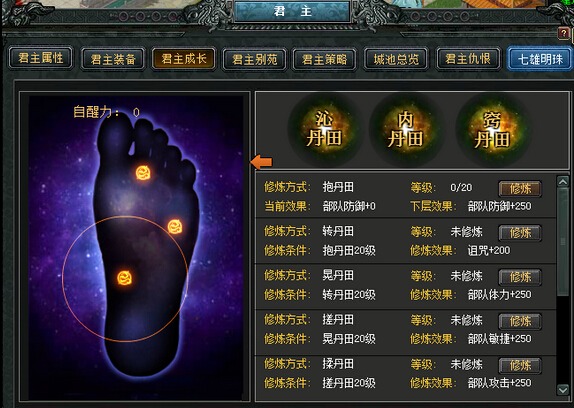The image size is (574, 408).
Task: Open the 城池总览 tab
Action: click(396, 59)
